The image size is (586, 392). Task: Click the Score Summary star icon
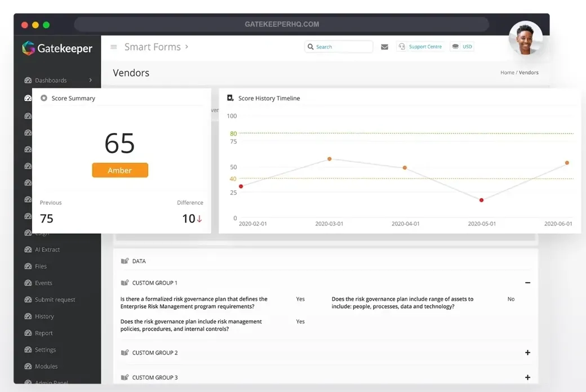(x=44, y=98)
